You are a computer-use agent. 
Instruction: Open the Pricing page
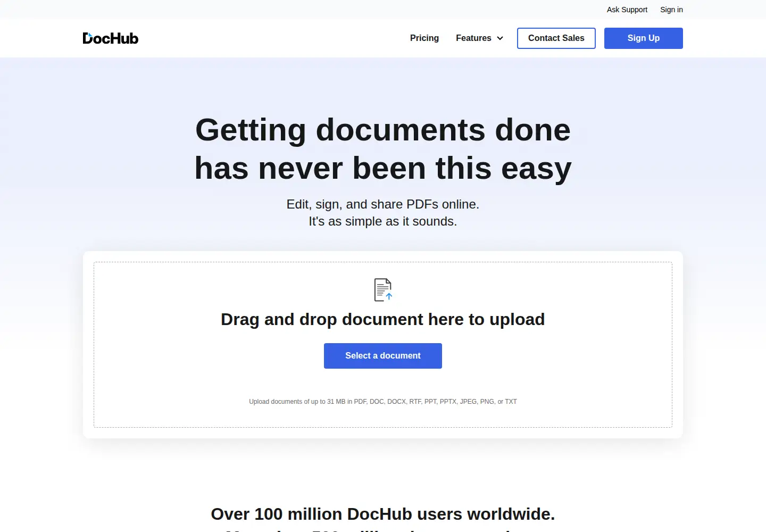point(424,38)
